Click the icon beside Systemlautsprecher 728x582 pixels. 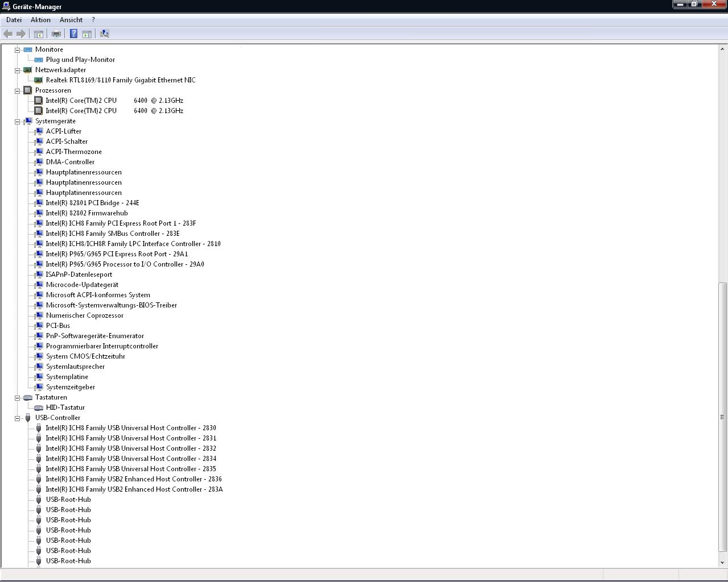tap(39, 367)
